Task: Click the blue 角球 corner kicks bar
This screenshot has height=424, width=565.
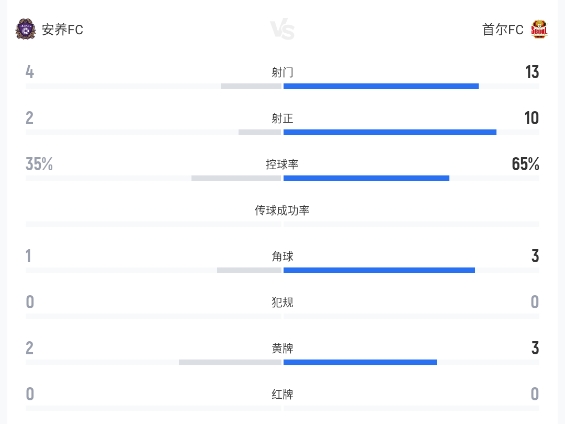Action: [379, 270]
